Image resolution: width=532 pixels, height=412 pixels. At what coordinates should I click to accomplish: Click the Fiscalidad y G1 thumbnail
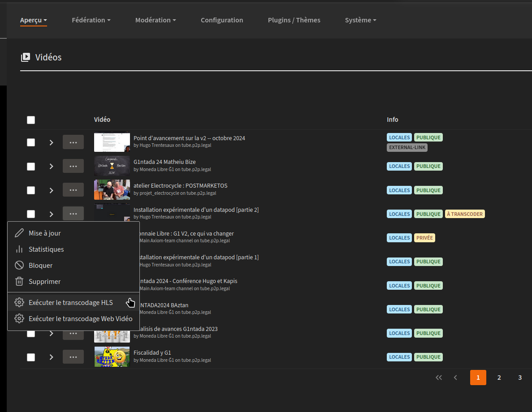112,356
